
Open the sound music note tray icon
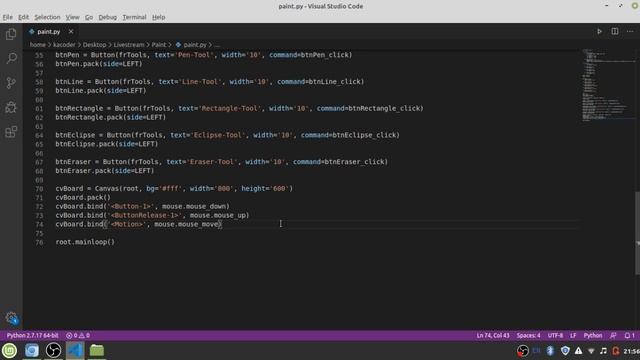click(604, 351)
